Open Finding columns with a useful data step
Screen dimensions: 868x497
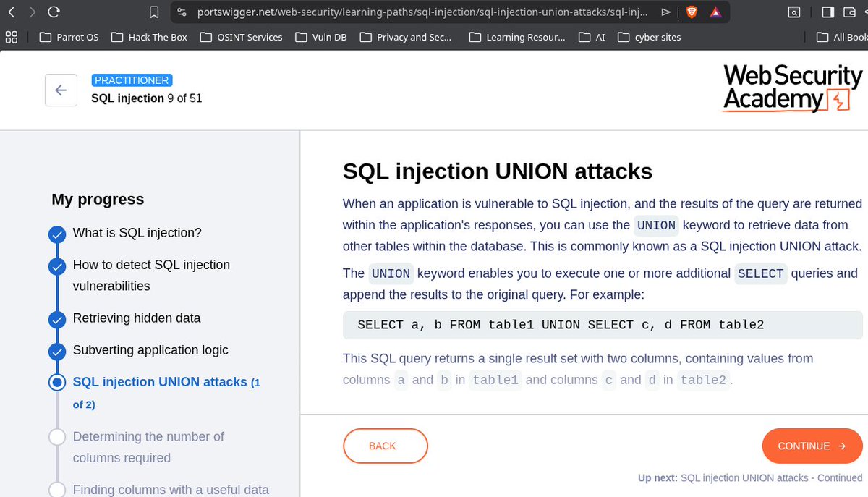[x=171, y=490]
